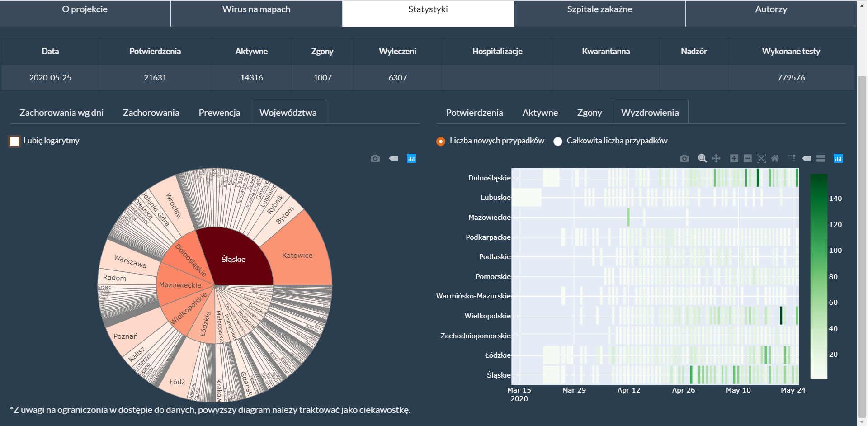The image size is (868, 426).
Task: Click the 'Dolnośląskie' heatmap row label
Action: [490, 178]
